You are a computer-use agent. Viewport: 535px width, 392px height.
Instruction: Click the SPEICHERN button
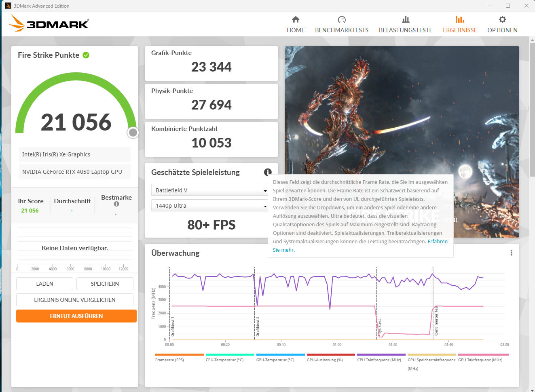coord(105,284)
